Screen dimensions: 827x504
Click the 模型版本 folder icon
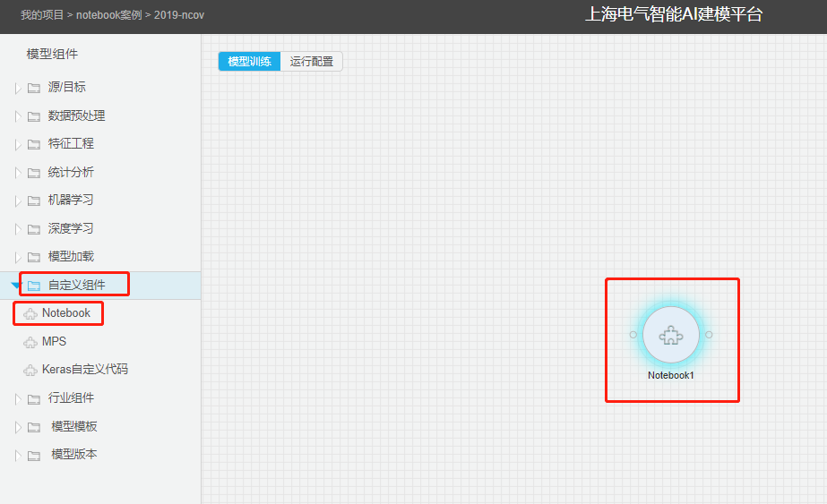coord(34,456)
